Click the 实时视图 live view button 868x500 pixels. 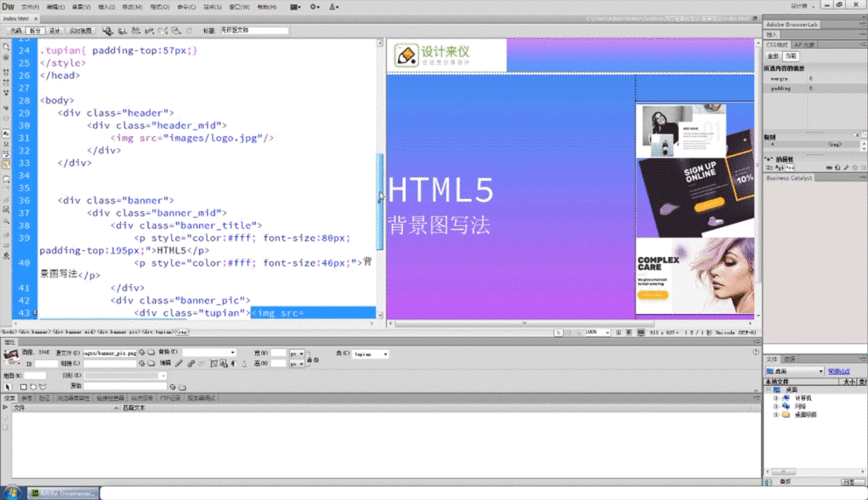[x=81, y=31]
